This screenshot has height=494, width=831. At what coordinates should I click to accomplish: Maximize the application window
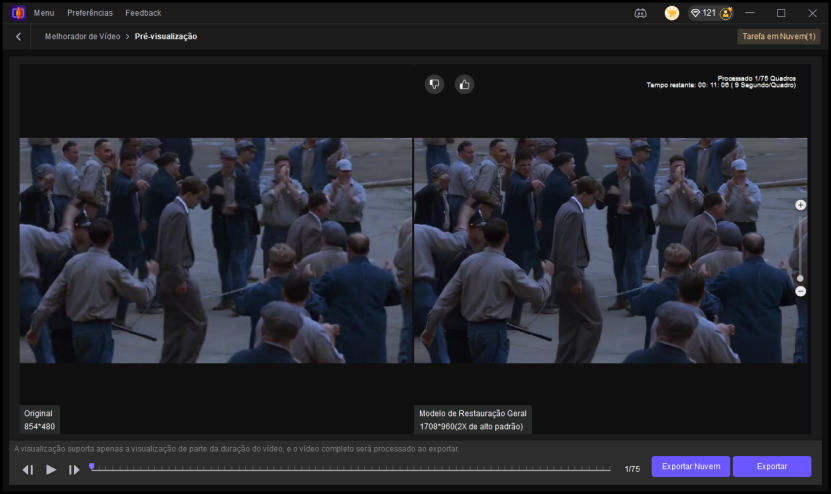(781, 13)
